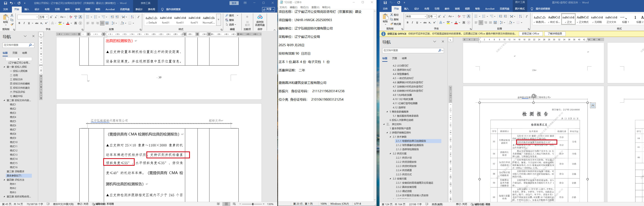Click Format Painter brush in left Word
Screen dimensions: 644x206
click(12, 24)
